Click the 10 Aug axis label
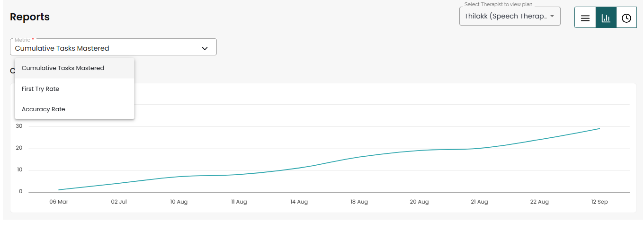The width and height of the screenshot is (644, 232). pyautogui.click(x=179, y=202)
